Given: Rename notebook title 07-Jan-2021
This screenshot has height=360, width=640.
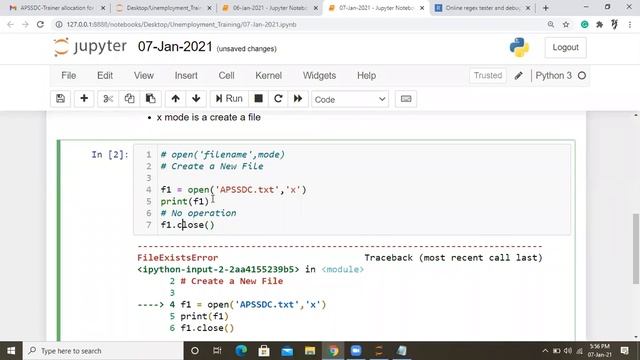Looking at the screenshot, I should (175, 47).
